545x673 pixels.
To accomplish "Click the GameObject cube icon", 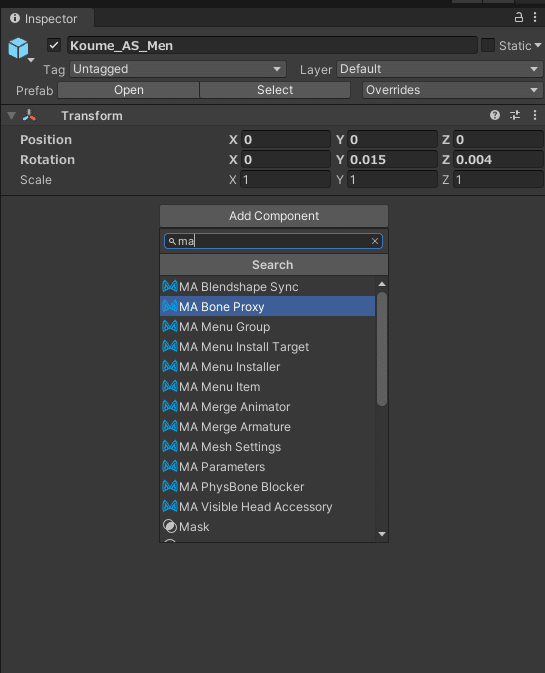I will [x=18, y=48].
